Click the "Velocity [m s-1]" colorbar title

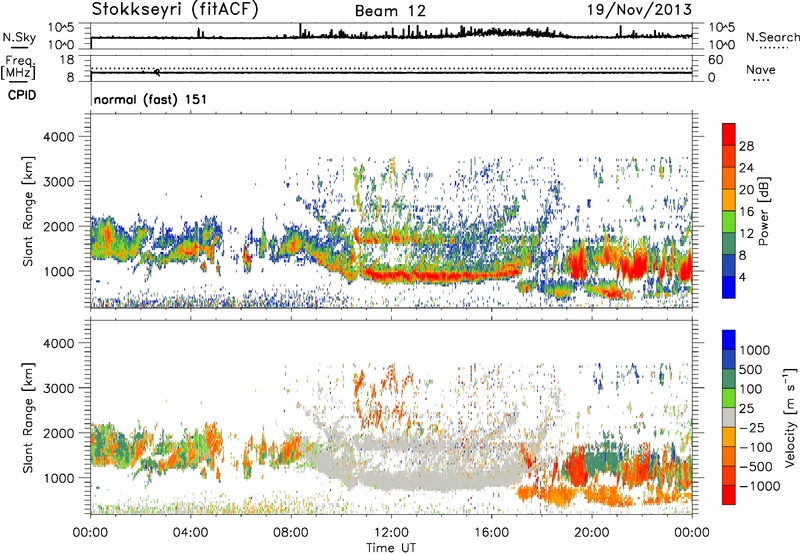click(x=790, y=417)
